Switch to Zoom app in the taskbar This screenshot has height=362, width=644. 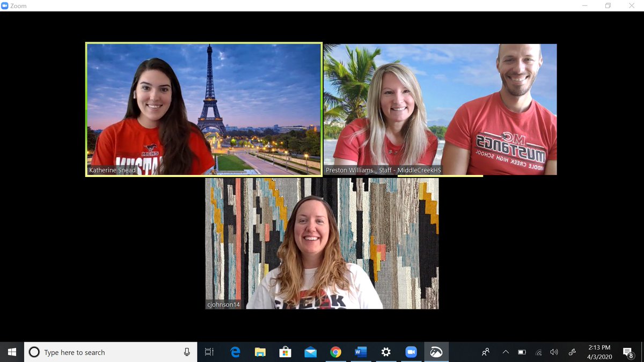click(411, 352)
